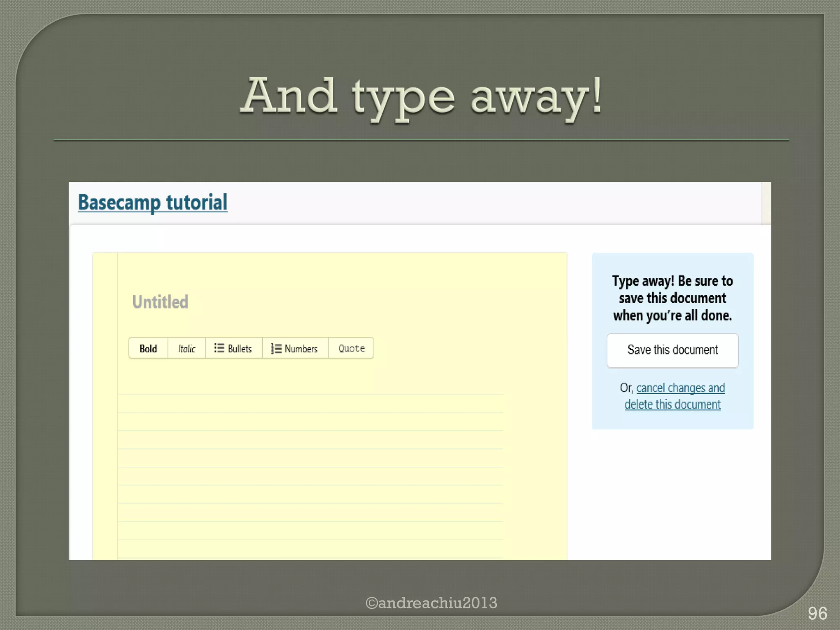This screenshot has width=840, height=630.
Task: Click the narrow left margin of the yellow note
Action: (x=105, y=406)
